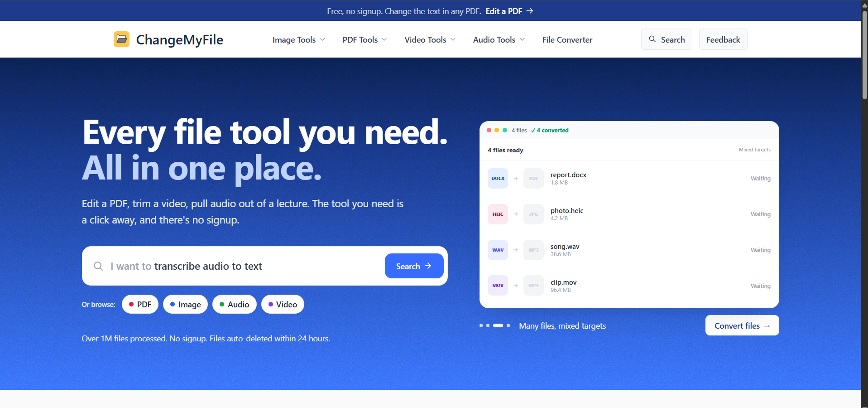Click the JPG target badge for photo.heic
The image size is (868, 408).
click(x=533, y=214)
